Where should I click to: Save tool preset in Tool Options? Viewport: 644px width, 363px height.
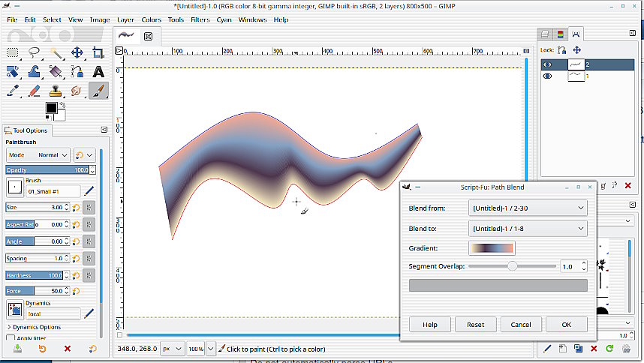tap(17, 349)
